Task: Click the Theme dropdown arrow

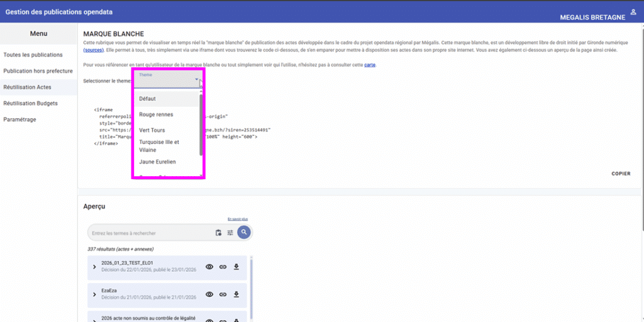Action: 197,80
